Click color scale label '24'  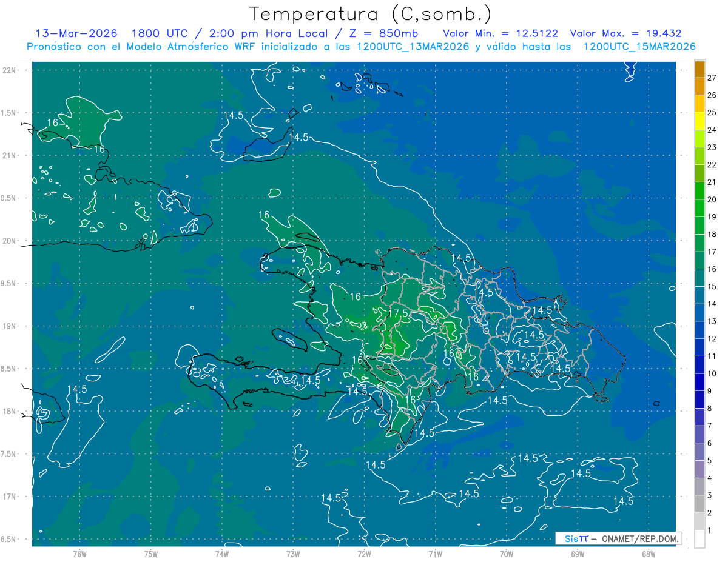coord(712,130)
